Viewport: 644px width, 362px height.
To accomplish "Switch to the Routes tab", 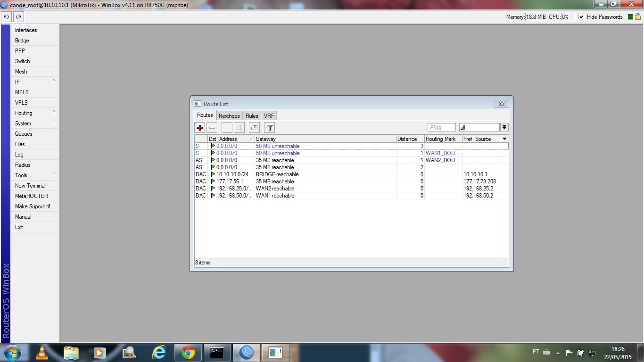I will tap(205, 115).
